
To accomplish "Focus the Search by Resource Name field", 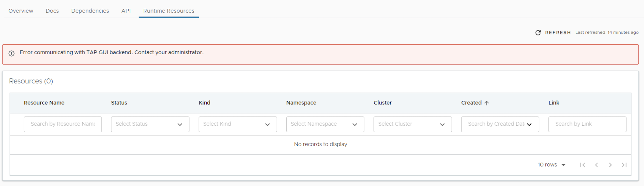I will (x=62, y=124).
